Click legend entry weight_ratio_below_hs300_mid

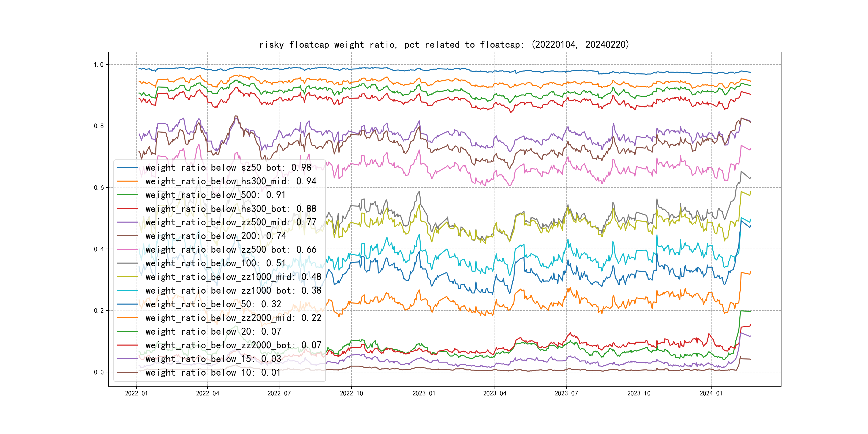(x=231, y=181)
